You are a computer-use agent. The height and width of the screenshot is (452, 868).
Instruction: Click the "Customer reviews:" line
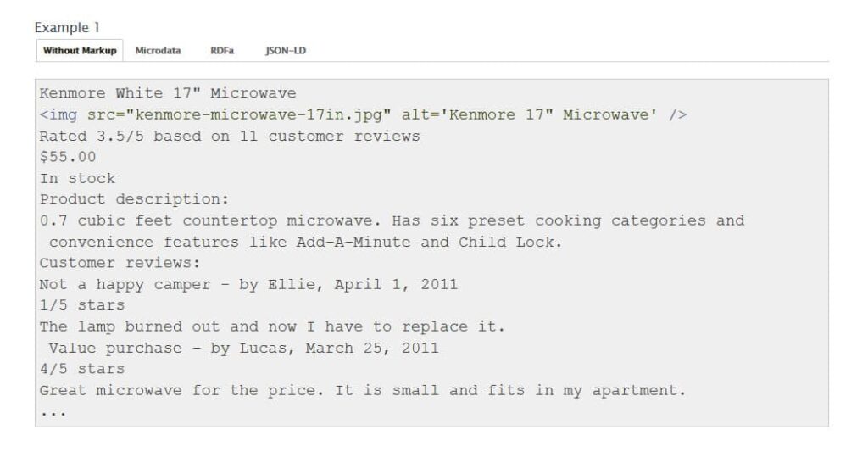coord(120,263)
